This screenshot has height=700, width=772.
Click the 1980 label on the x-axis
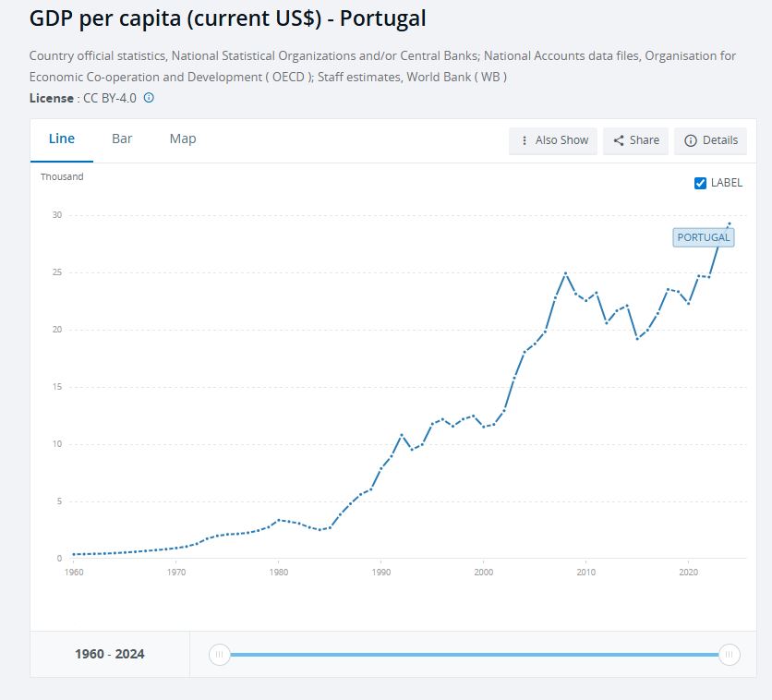pos(279,573)
